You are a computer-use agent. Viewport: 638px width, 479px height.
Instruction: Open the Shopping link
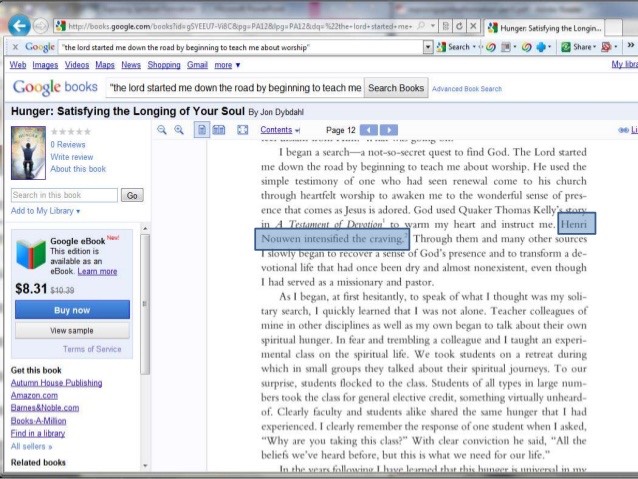[x=164, y=65]
